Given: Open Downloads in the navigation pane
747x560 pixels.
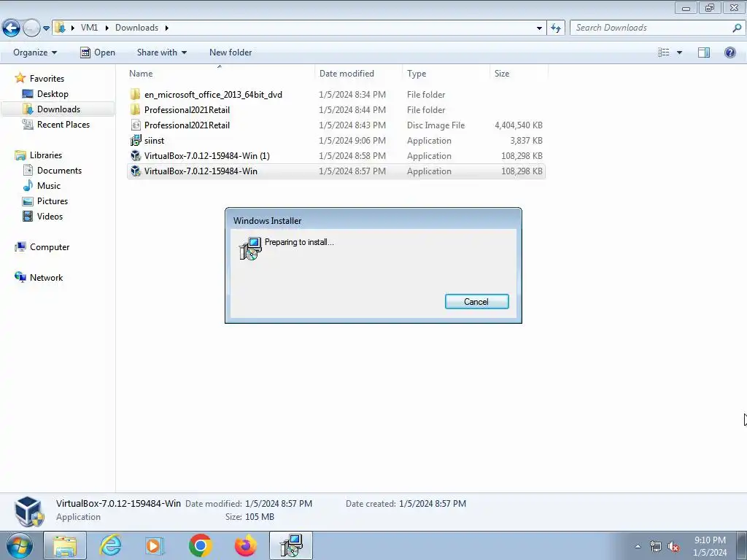Looking at the screenshot, I should point(58,109).
